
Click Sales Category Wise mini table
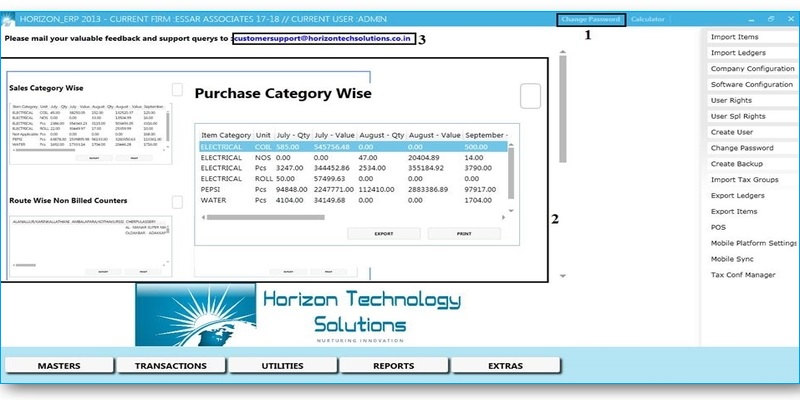(90, 134)
